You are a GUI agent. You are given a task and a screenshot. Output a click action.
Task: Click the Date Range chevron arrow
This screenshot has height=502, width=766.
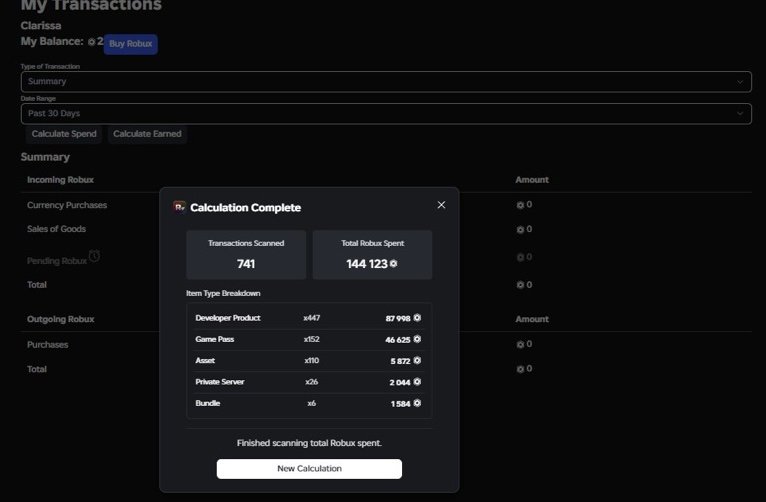(740, 114)
